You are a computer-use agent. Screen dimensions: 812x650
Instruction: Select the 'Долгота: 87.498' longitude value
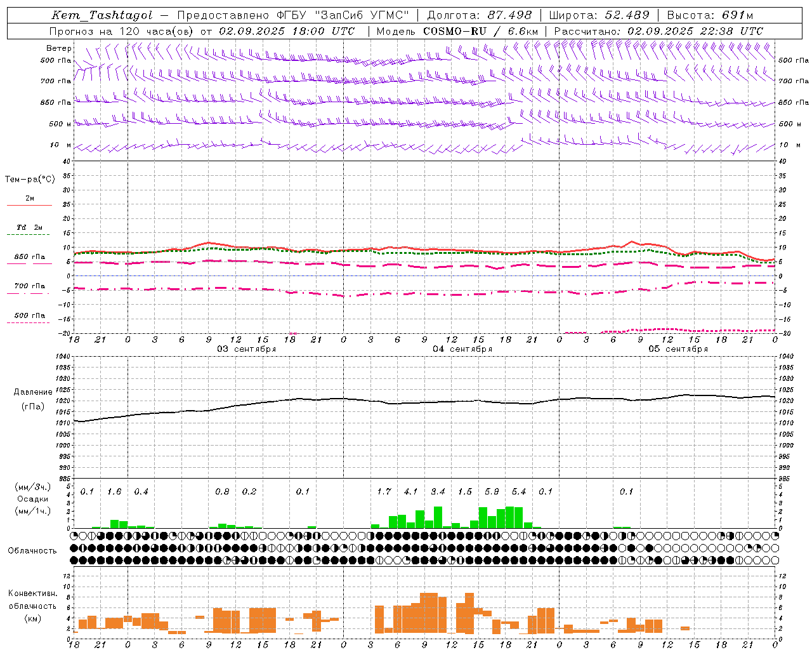pyautogui.click(x=481, y=15)
